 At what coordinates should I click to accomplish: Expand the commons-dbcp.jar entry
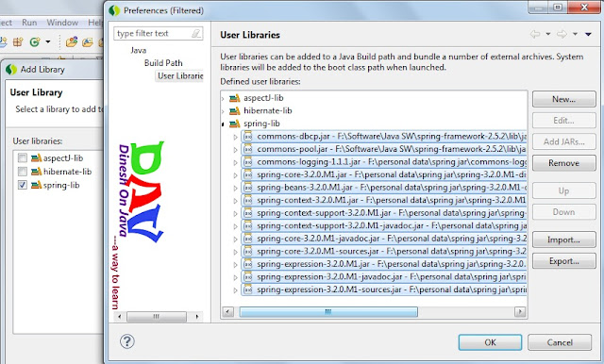coord(235,137)
